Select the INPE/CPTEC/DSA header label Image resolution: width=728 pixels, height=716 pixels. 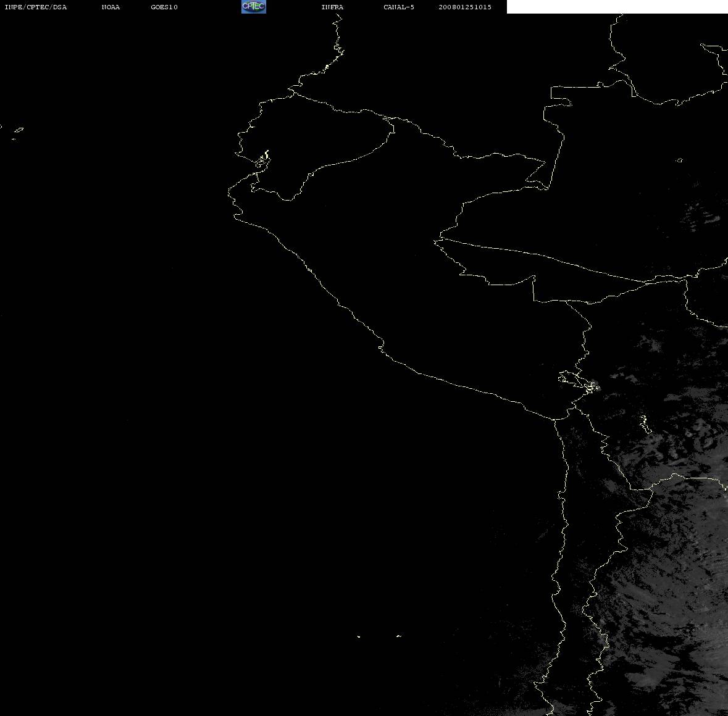[x=35, y=7]
